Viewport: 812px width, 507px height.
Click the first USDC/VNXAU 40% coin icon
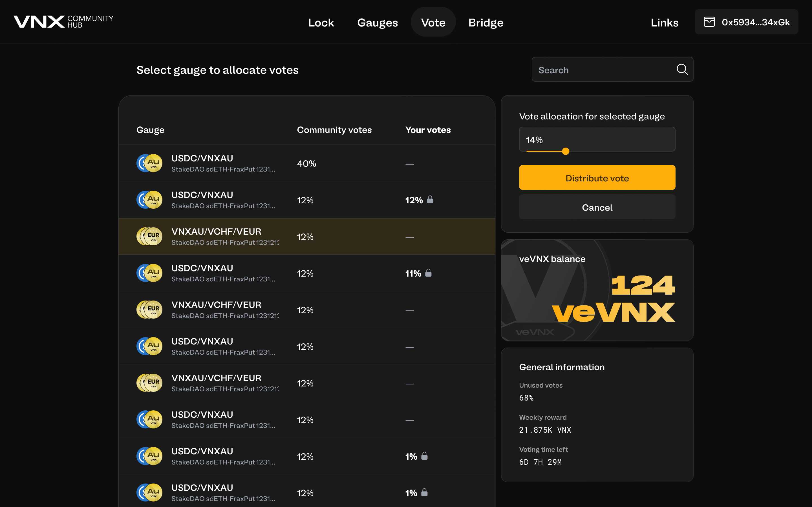149,163
